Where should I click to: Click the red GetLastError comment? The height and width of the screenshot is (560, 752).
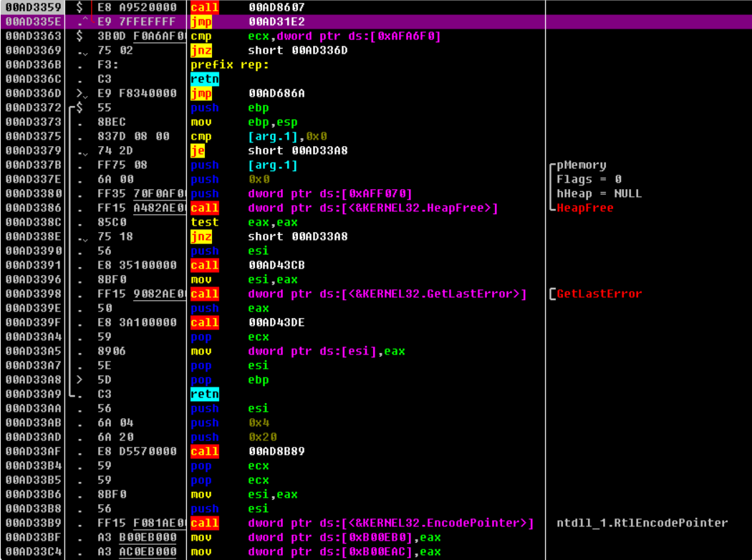tap(599, 294)
